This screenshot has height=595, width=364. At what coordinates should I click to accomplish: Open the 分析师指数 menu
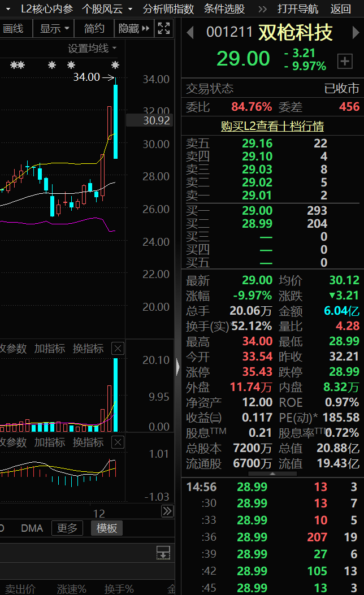click(168, 8)
